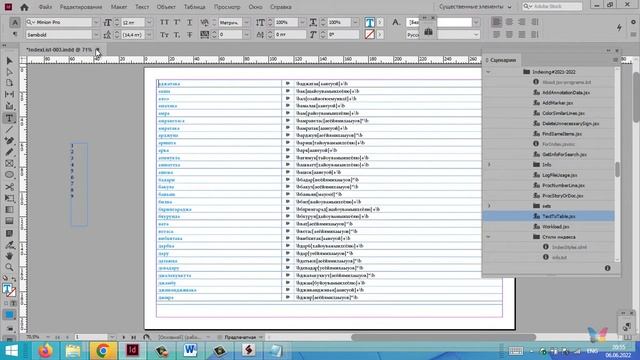
Task: Click the All Caps TT icon
Action: tap(164, 22)
